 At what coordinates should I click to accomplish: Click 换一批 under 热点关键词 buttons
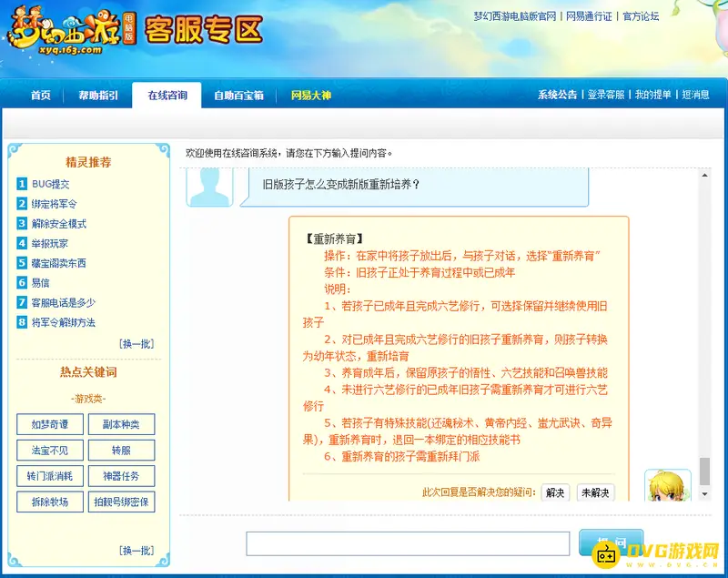136,550
